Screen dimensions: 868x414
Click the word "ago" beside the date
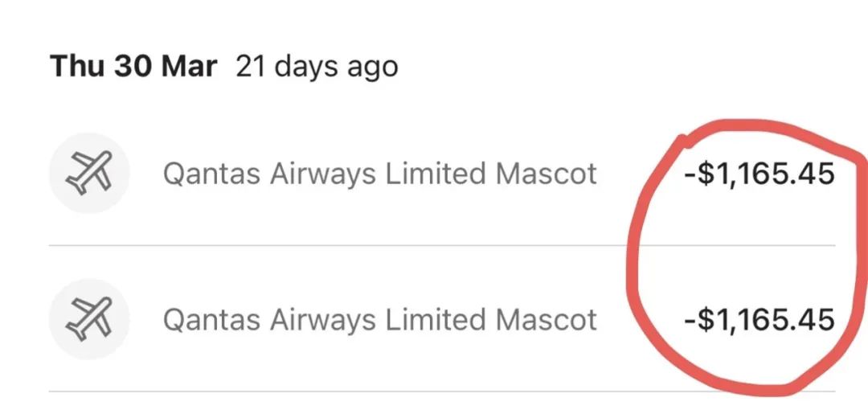pyautogui.click(x=372, y=68)
